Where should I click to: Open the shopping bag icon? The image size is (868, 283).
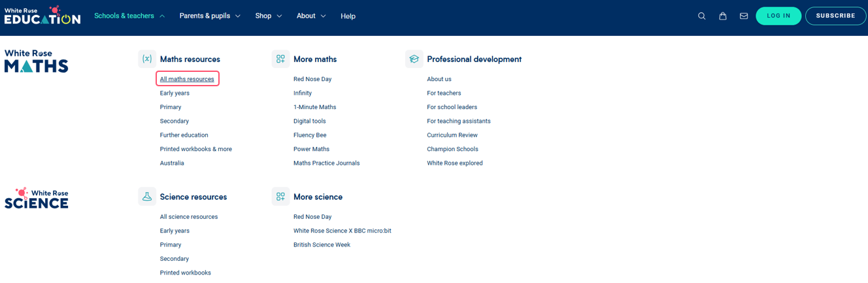[722, 16]
